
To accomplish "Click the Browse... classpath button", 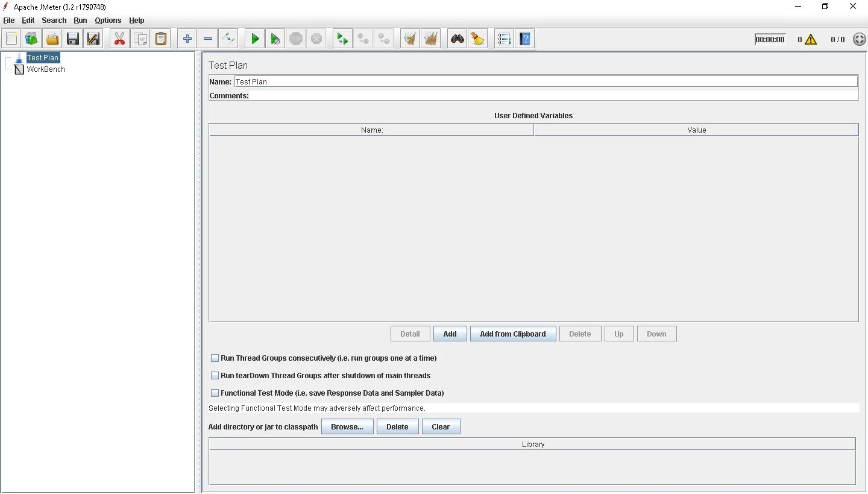I will click(347, 427).
